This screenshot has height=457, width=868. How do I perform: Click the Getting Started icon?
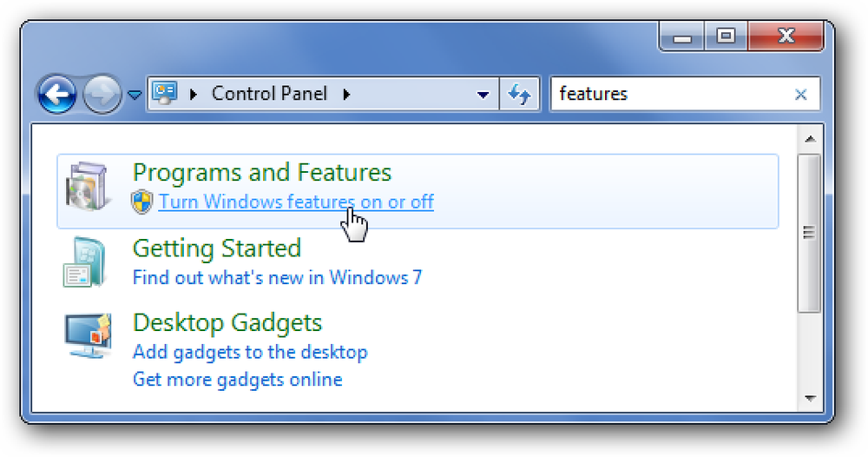[85, 262]
